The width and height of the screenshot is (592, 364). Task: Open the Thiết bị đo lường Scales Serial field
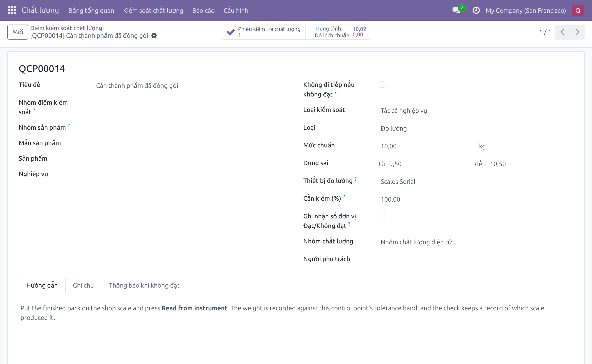(476, 182)
